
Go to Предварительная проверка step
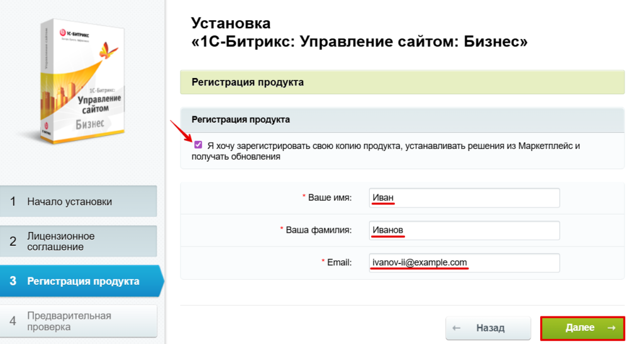(79, 321)
